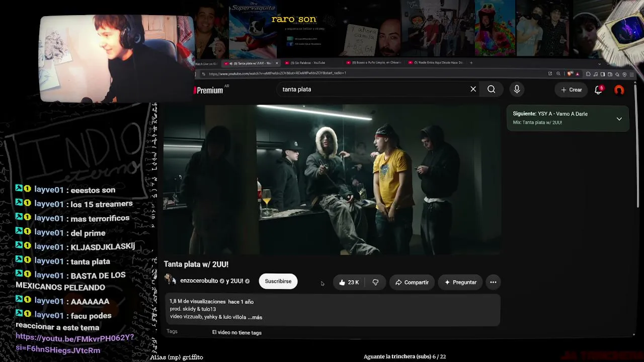The height and width of the screenshot is (362, 644).
Task: Click 'El video no tiene tags' text
Action: pyautogui.click(x=236, y=332)
